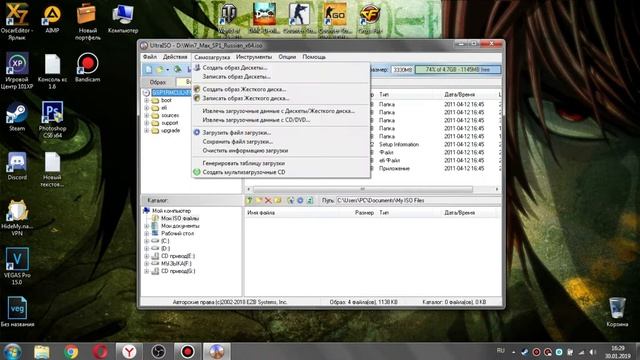The height and width of the screenshot is (360, 640).
Task: Click the blue gear icon in catalog toolbar
Action: [300, 200]
